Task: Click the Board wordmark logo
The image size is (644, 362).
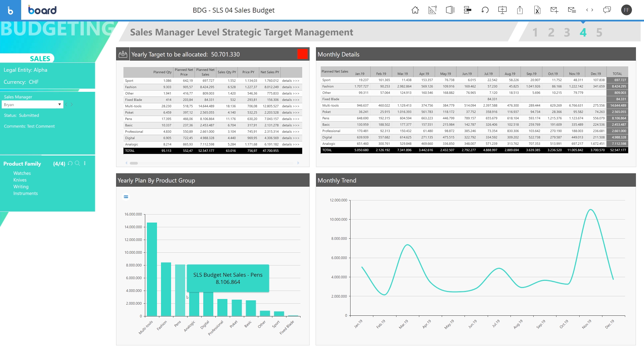Action: [42, 10]
